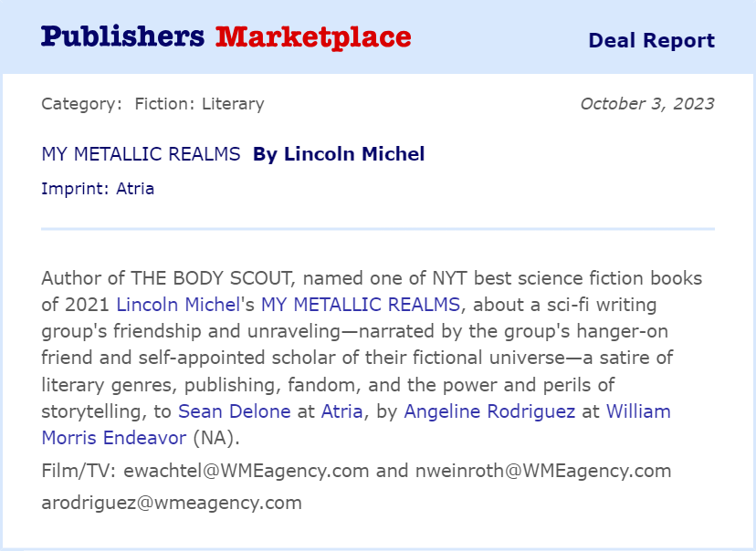This screenshot has height=551, width=756.
Task: Click the nweinroth@WMEagency.com email address
Action: pyautogui.click(x=542, y=471)
